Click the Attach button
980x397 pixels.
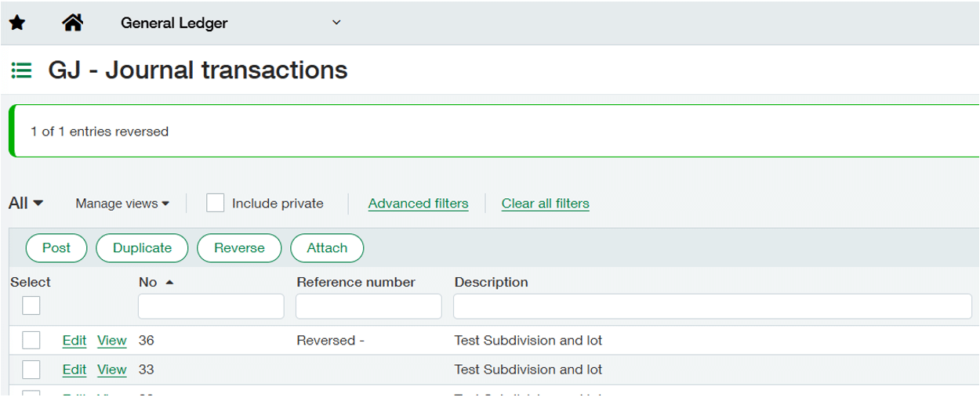pos(327,248)
